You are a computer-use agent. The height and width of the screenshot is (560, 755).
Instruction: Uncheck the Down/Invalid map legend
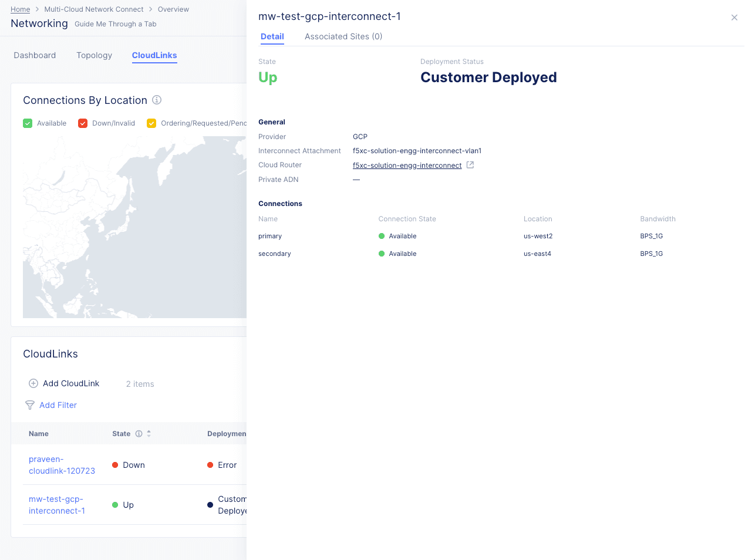point(83,123)
